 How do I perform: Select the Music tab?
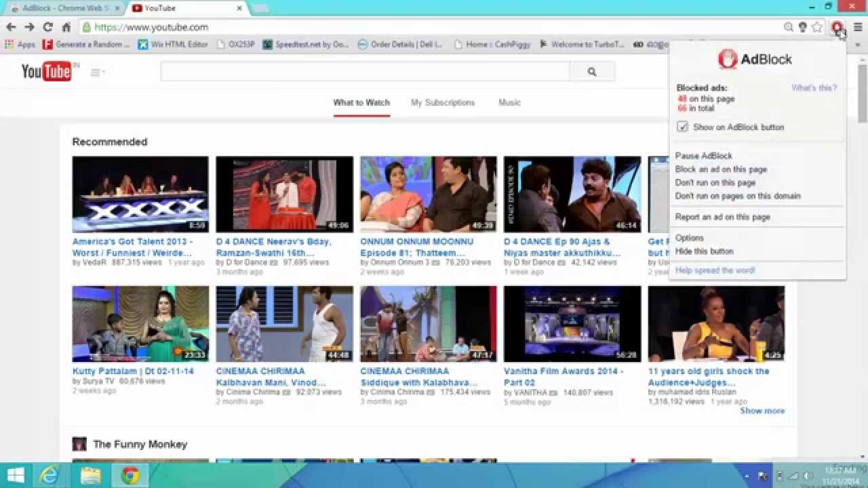point(509,102)
